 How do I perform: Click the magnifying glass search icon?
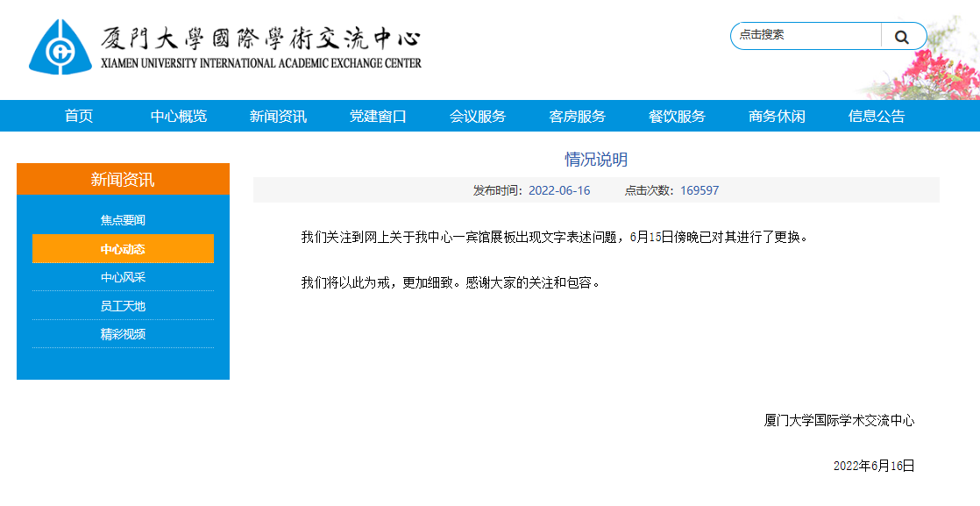tap(902, 36)
